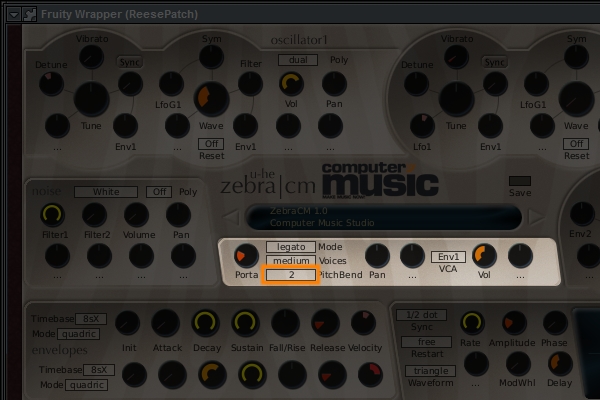The width and height of the screenshot is (600, 400).
Task: Open the Fruity Wrapper plugin options arrow
Action: [x=14, y=15]
